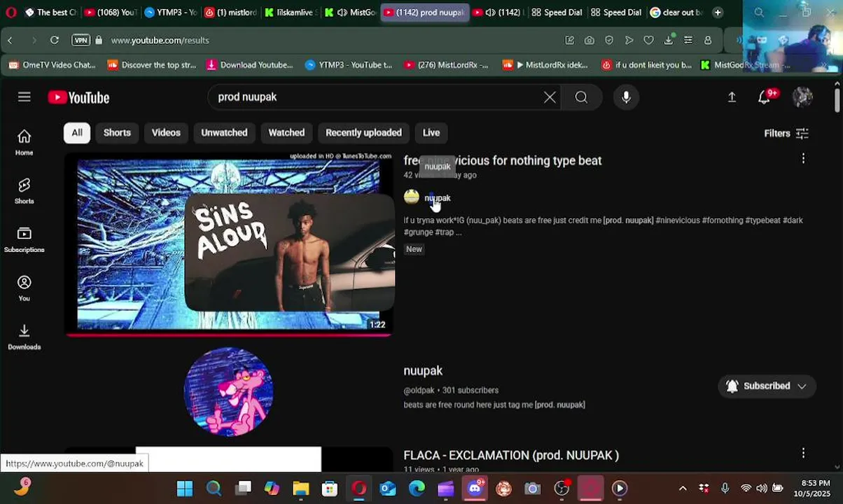The width and height of the screenshot is (843, 504).
Task: Select the Watched filter chip
Action: pos(286,132)
